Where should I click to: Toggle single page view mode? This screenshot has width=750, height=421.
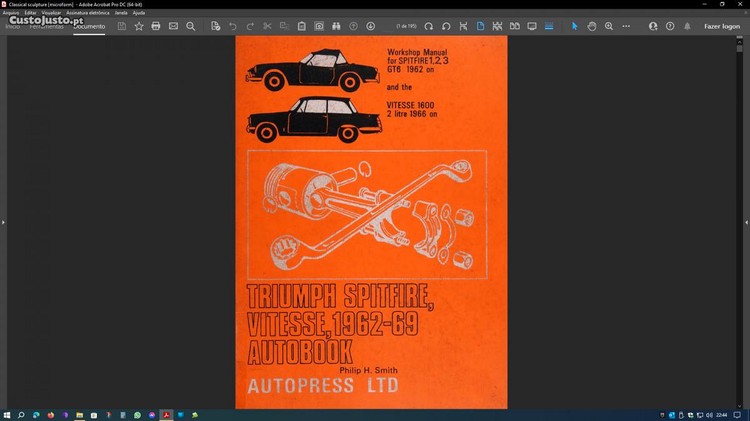point(480,26)
